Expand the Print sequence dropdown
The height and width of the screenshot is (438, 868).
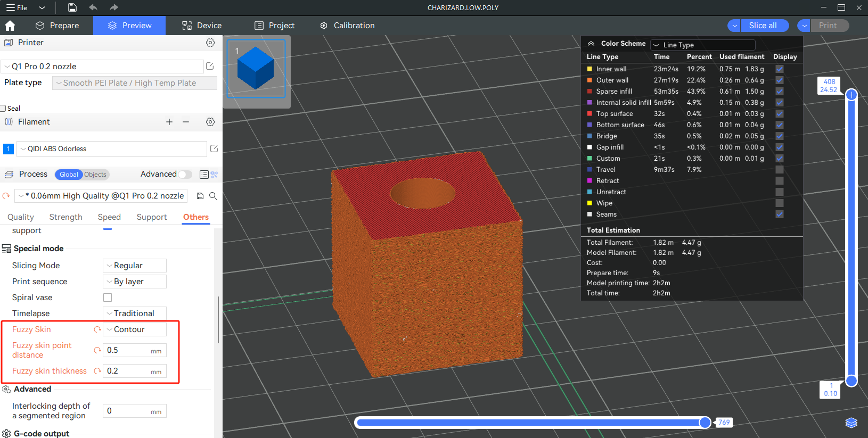[x=135, y=282]
